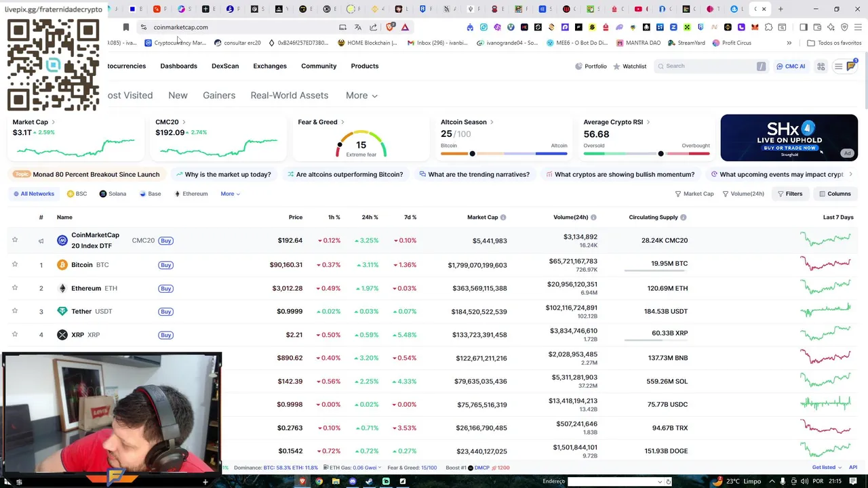Expand the More categories dropdown

pyautogui.click(x=361, y=96)
